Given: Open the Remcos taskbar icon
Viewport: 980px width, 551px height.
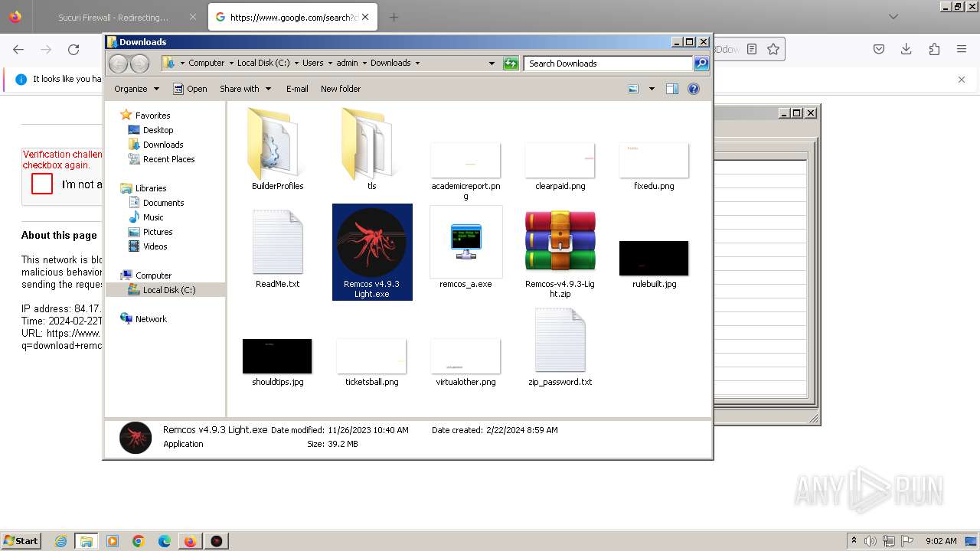Looking at the screenshot, I should [217, 541].
